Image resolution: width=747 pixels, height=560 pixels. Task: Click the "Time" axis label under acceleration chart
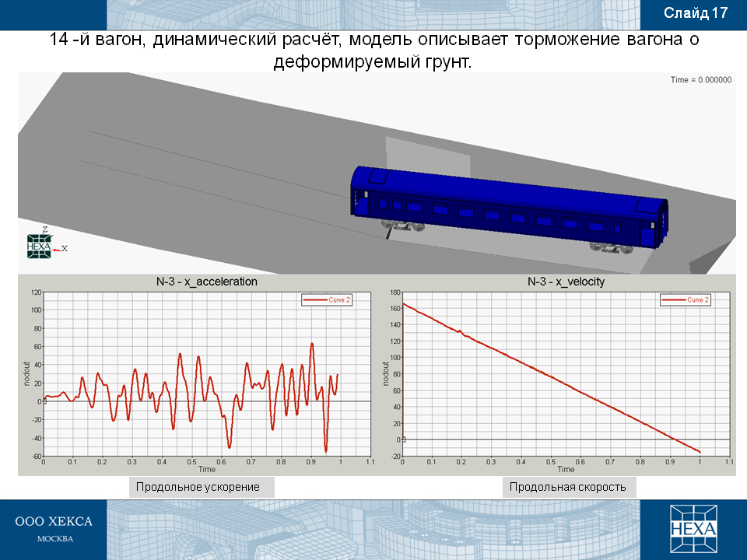click(x=207, y=469)
